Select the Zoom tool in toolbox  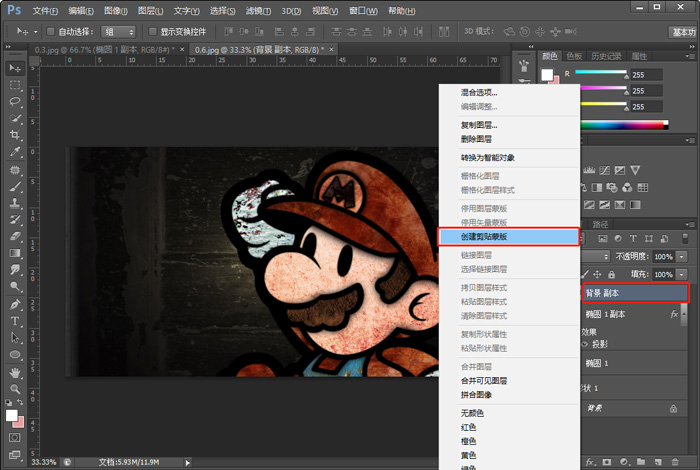(15, 389)
